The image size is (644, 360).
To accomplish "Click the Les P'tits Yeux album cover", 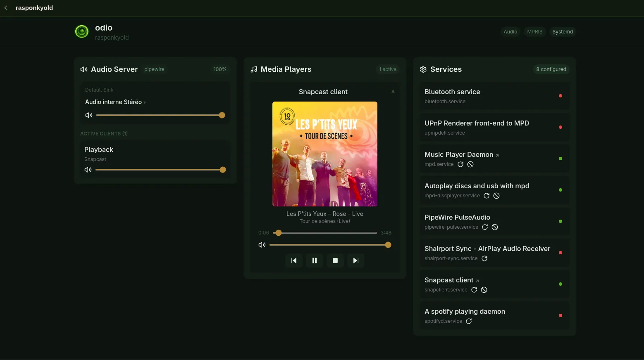I will 325,154.
